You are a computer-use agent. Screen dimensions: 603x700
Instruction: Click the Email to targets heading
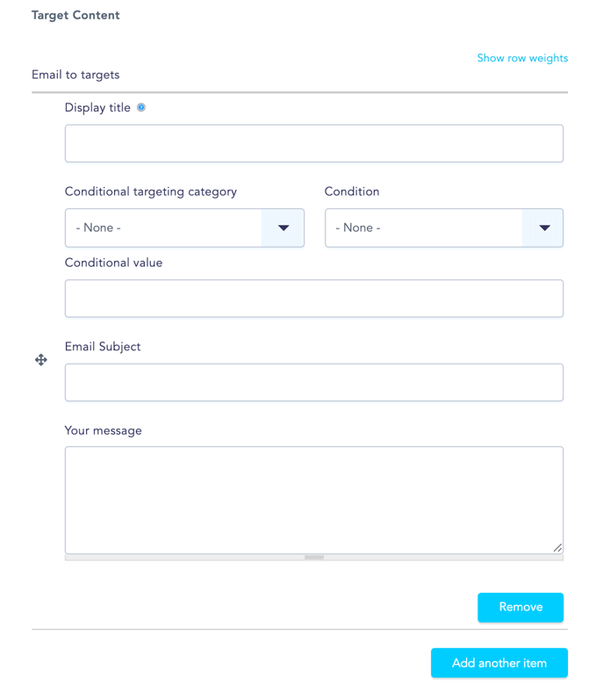coord(75,75)
